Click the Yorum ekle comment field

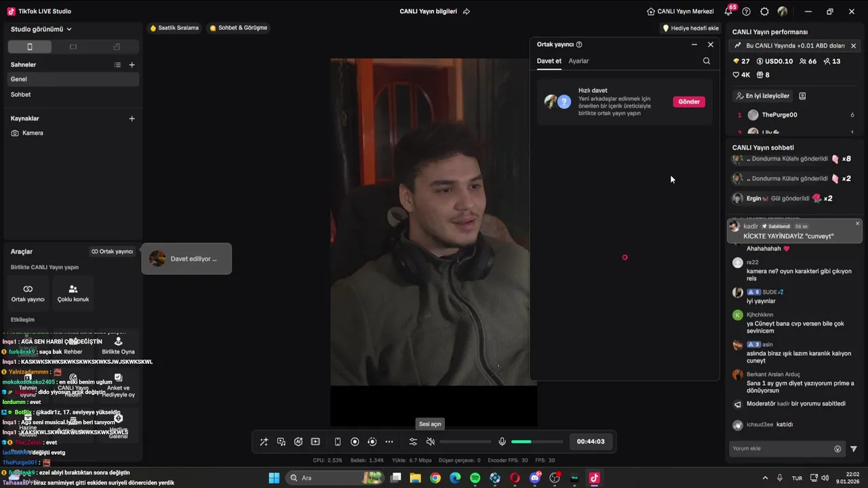[781, 449]
